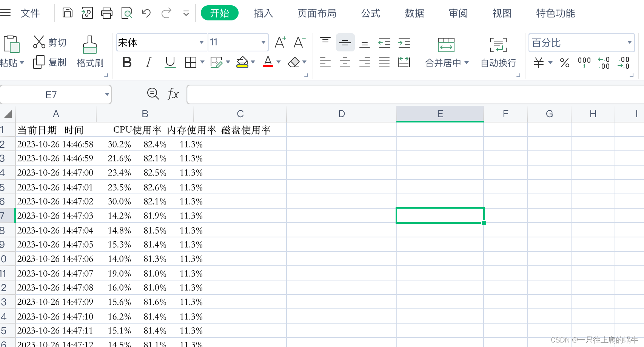Screen dimensions: 644x347
Task: Expand the 粘贴 dropdown arrow
Action: 22,63
